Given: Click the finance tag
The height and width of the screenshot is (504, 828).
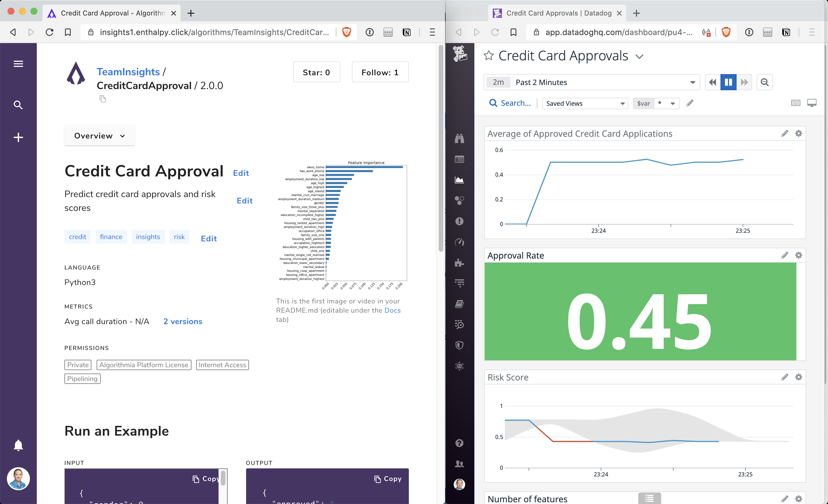Looking at the screenshot, I should click(x=111, y=237).
